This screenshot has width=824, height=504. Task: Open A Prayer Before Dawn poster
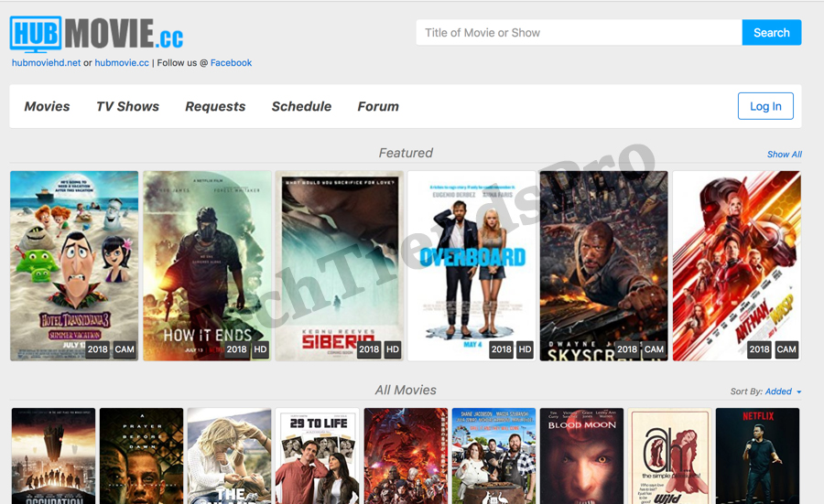pyautogui.click(x=141, y=456)
